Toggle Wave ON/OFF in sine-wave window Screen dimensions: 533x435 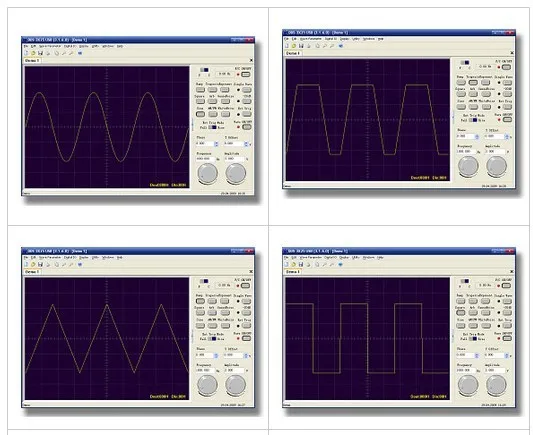[247, 127]
